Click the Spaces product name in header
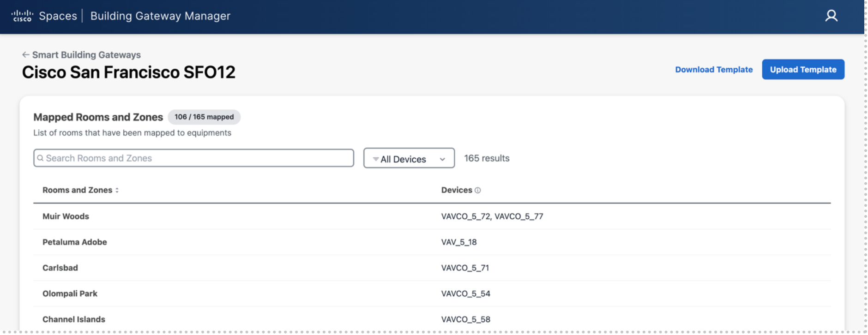The image size is (868, 335). [x=58, y=16]
